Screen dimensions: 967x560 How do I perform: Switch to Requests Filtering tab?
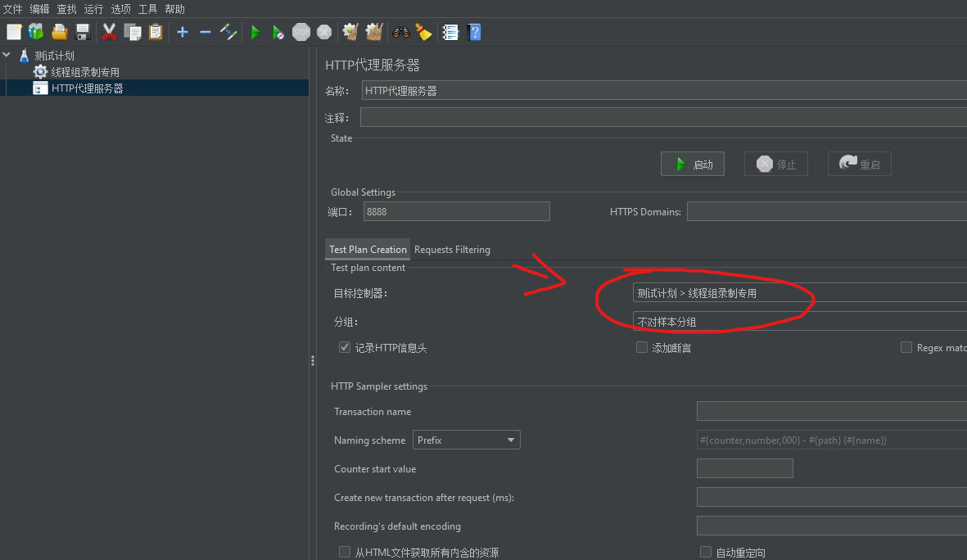(x=452, y=249)
